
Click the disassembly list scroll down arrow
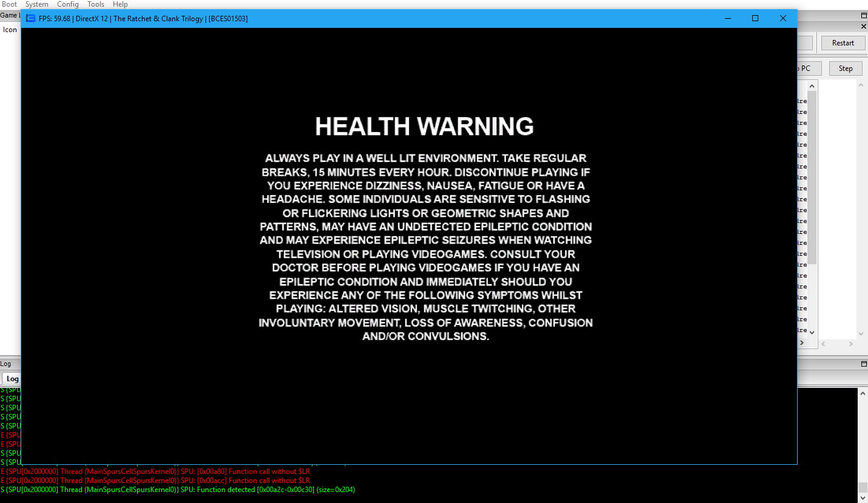[812, 333]
